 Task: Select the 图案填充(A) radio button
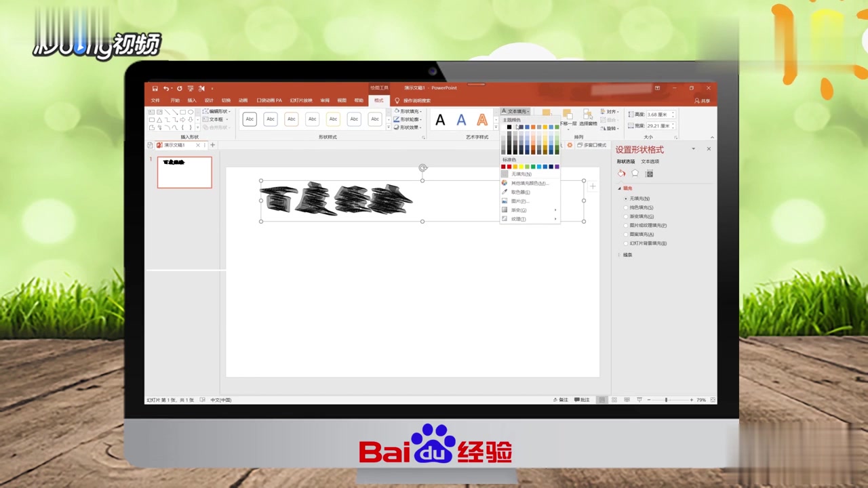click(x=625, y=234)
